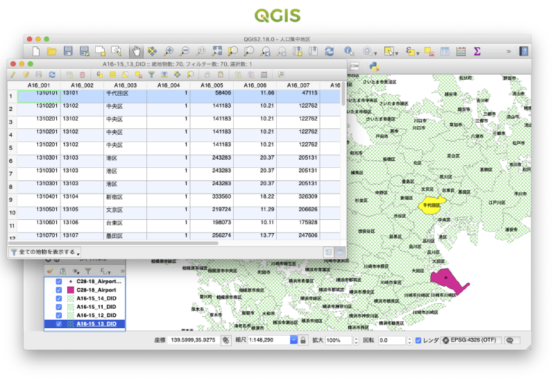The height and width of the screenshot is (392, 555).
Task: Save the project with the floppy disk icon
Action: 68,51
